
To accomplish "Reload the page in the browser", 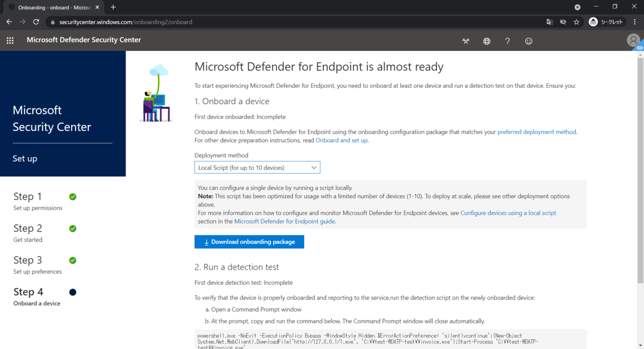I will pos(36,22).
